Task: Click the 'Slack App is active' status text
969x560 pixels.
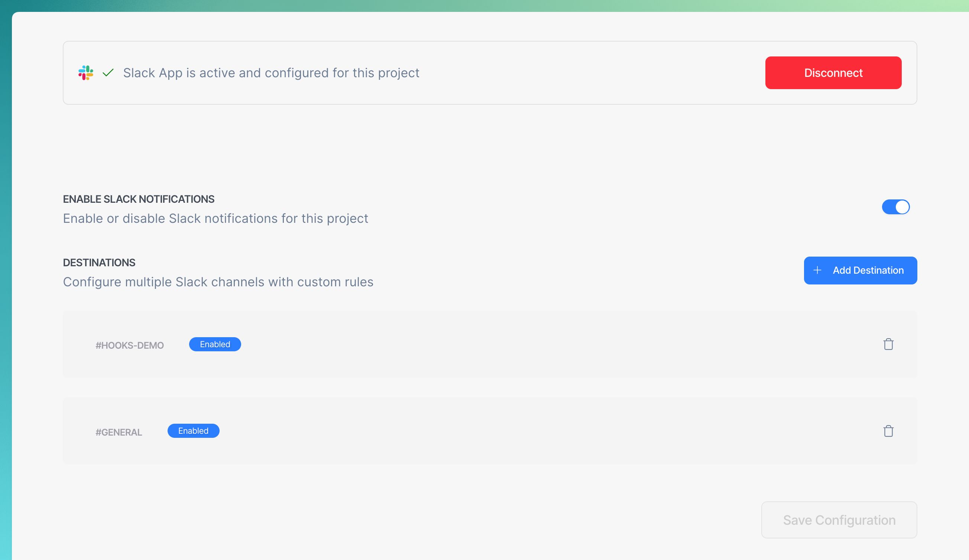Action: point(271,73)
